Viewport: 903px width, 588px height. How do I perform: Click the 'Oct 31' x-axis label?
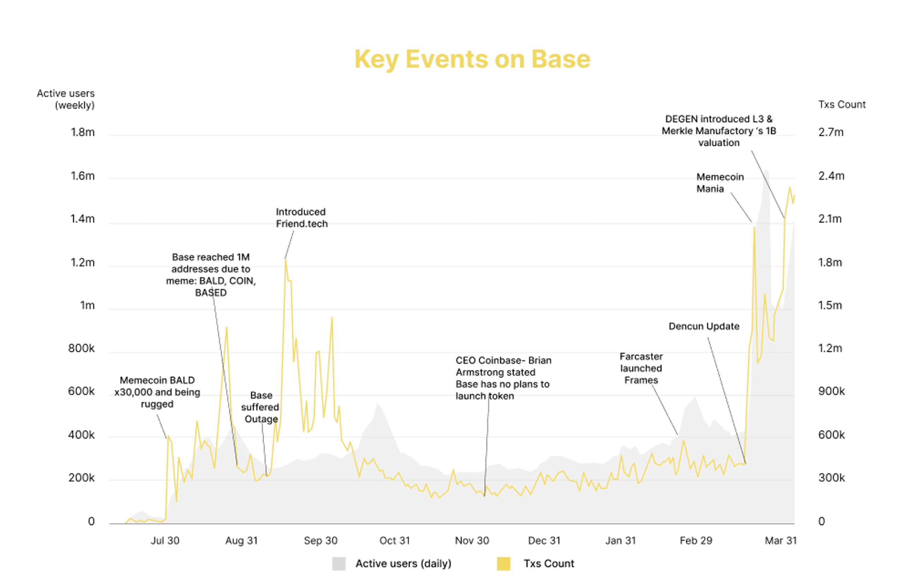tap(395, 540)
